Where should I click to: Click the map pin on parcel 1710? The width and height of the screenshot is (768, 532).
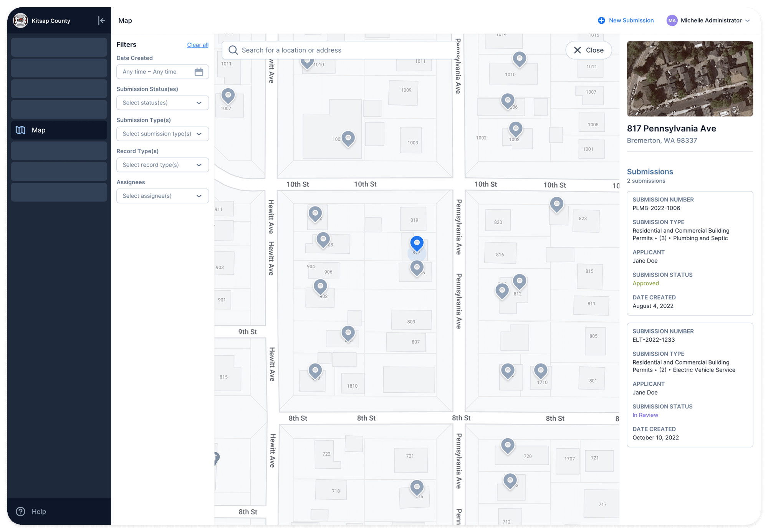pyautogui.click(x=541, y=370)
